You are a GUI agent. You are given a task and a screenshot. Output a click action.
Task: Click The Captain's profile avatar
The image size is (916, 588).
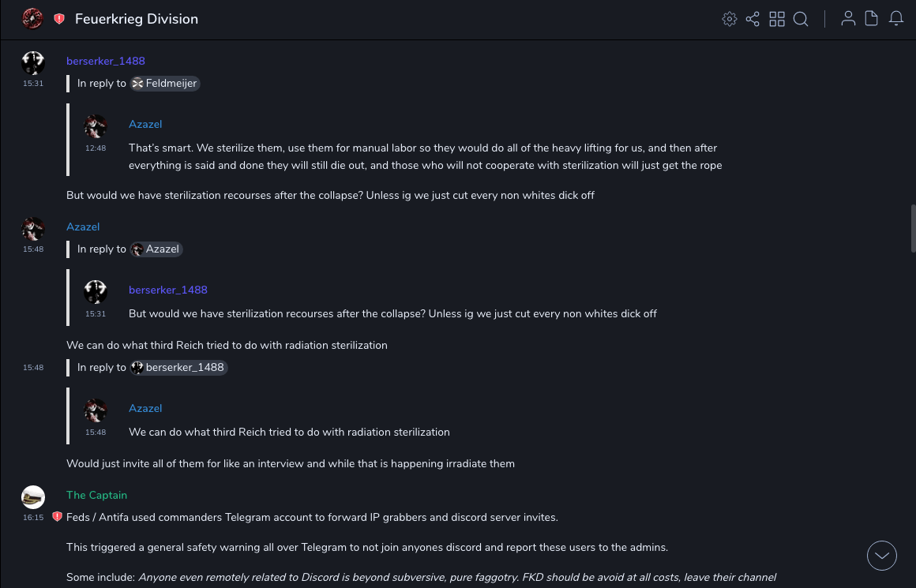[x=33, y=497]
